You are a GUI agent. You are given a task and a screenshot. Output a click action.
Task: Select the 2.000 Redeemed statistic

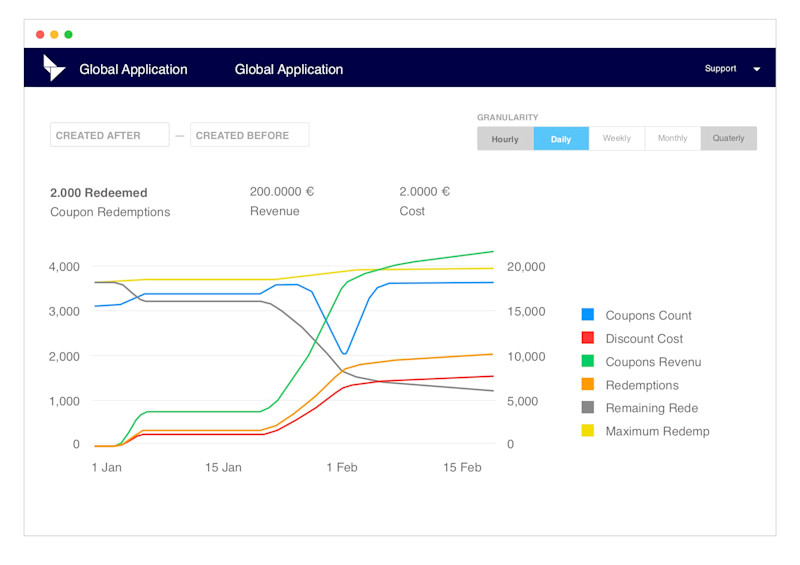pos(98,192)
